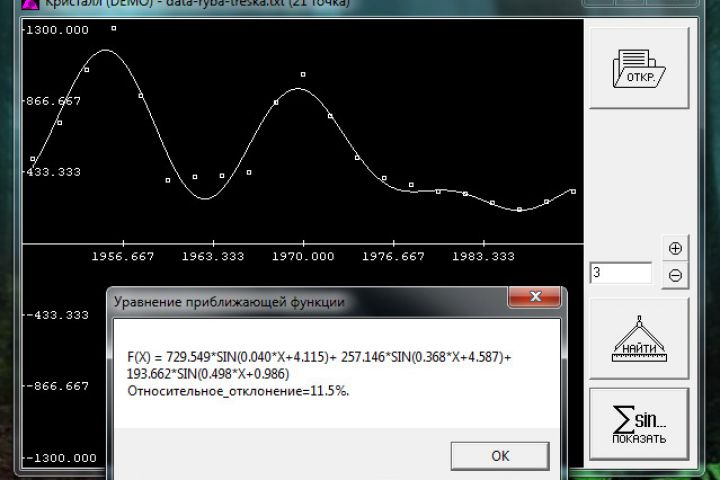This screenshot has height=480, width=720.
Task: Click the text Относительное_отклонение=11.5%
Action: [238, 391]
